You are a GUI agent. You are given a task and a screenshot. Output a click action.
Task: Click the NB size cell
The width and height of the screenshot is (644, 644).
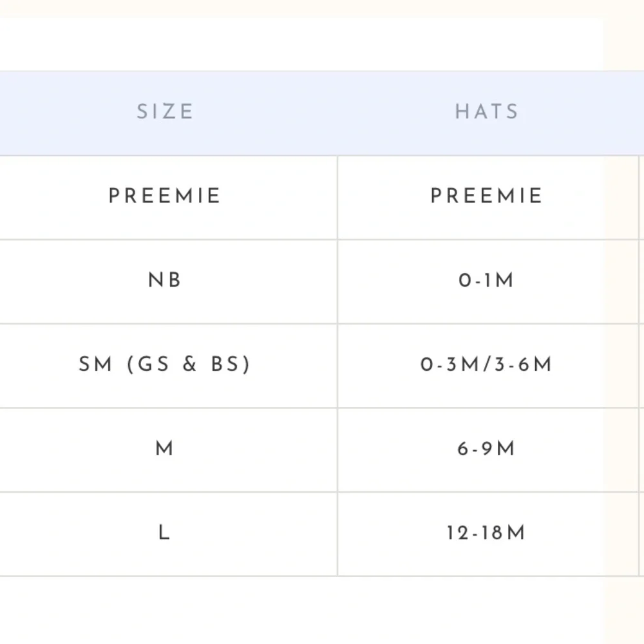tap(165, 281)
